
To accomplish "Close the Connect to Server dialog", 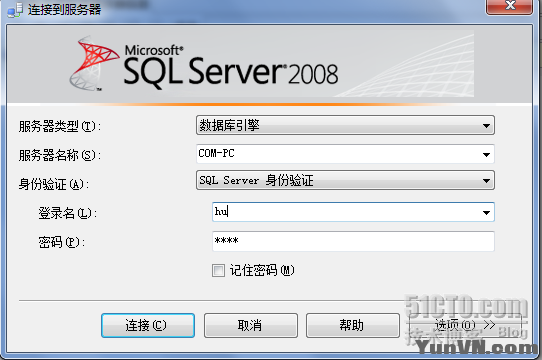I will click(509, 6).
